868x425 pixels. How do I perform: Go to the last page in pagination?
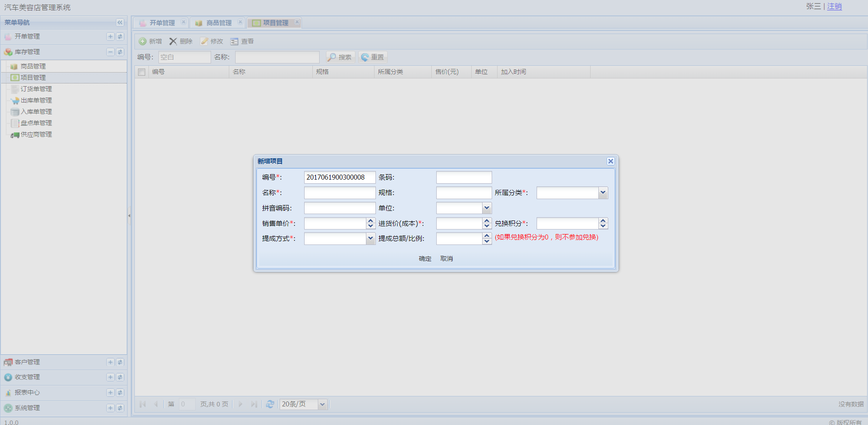coord(254,404)
